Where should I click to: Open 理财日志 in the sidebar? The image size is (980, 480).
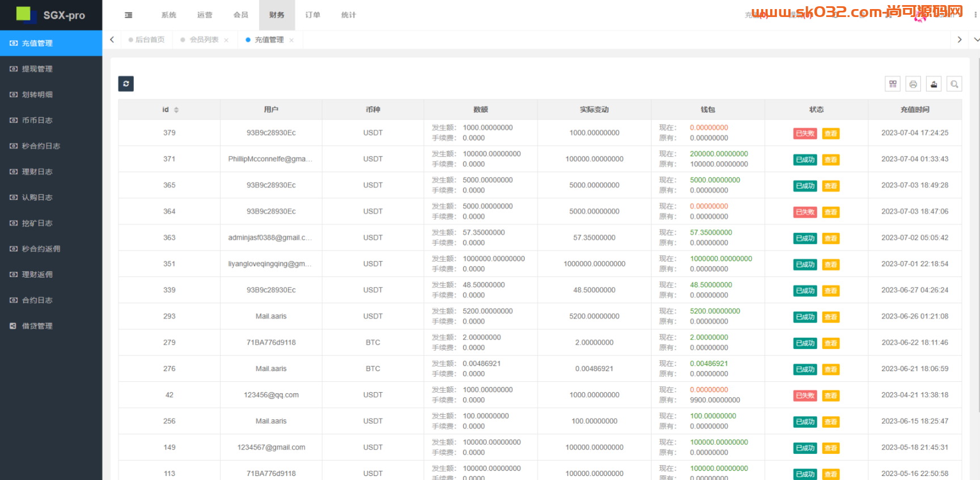(51, 172)
